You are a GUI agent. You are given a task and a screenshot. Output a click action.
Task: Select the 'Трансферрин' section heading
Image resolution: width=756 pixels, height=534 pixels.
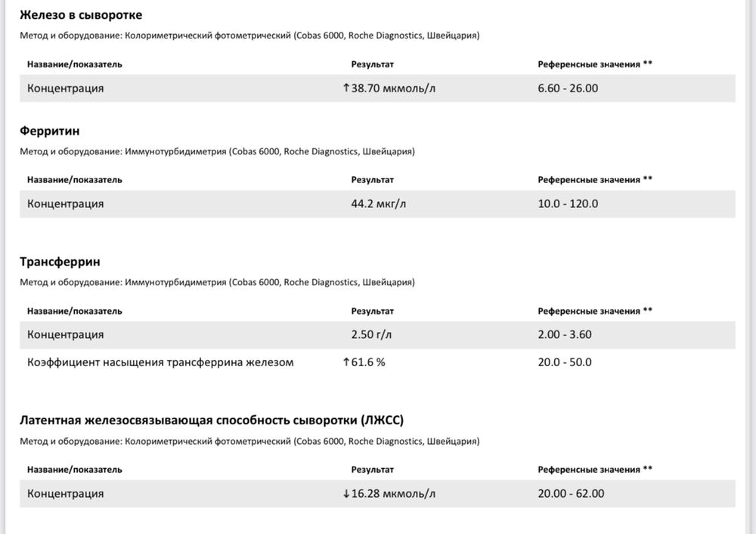pyautogui.click(x=60, y=262)
